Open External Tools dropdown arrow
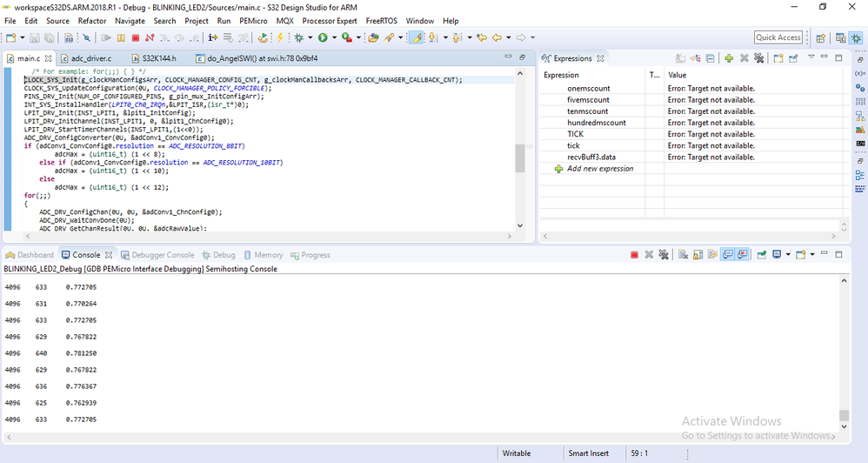This screenshot has height=463, width=868. coord(358,37)
